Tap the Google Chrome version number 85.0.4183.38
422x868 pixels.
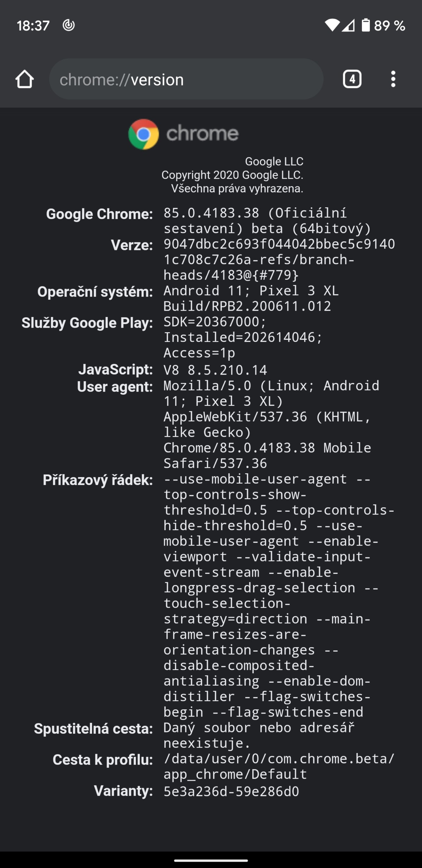click(211, 213)
